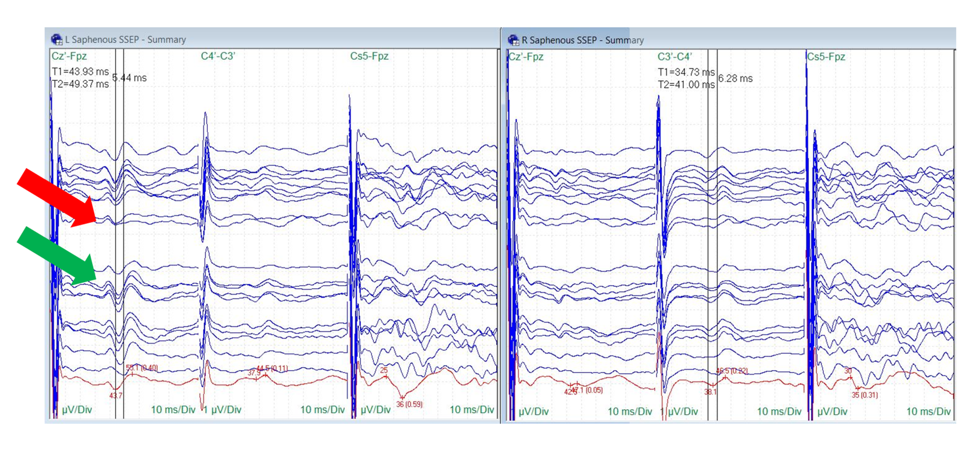980x449 pixels.
Task: Click Cs5-Fpz channel label in L Saphenous window
Action: coord(369,56)
